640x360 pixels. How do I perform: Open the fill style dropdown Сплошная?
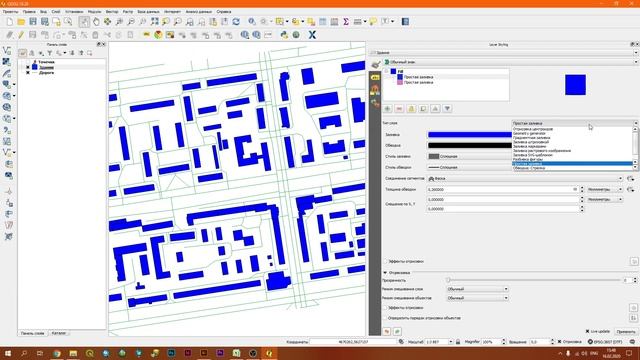469,156
